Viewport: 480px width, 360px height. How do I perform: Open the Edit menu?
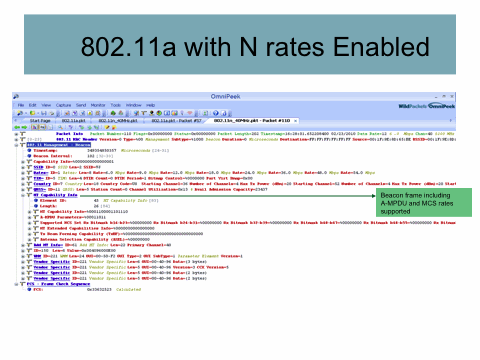pos(33,105)
